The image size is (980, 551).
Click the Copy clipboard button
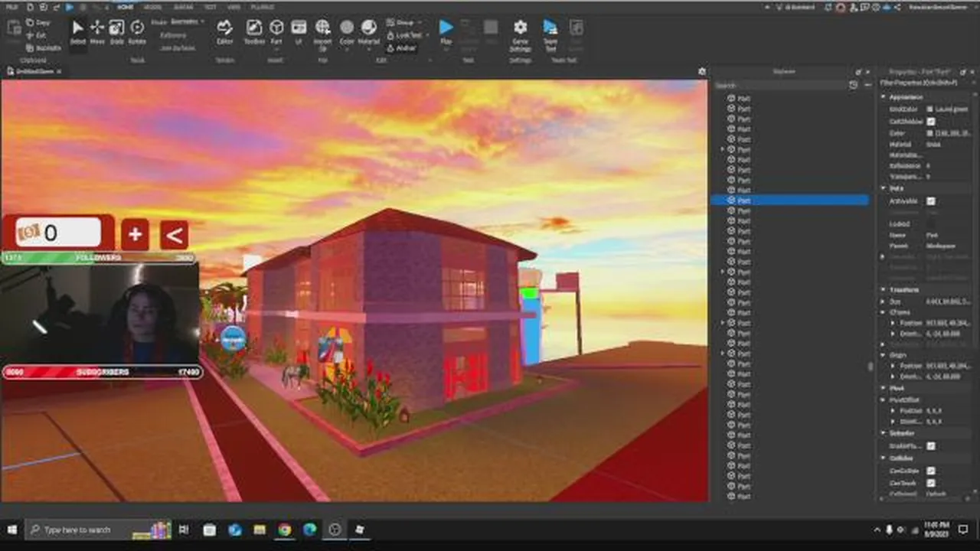37,23
